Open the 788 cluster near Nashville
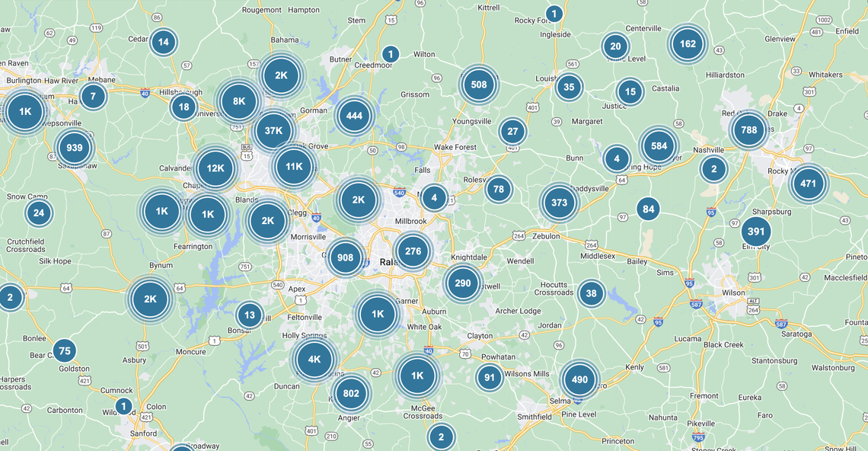Screen dimensions: 868x451 (749, 130)
